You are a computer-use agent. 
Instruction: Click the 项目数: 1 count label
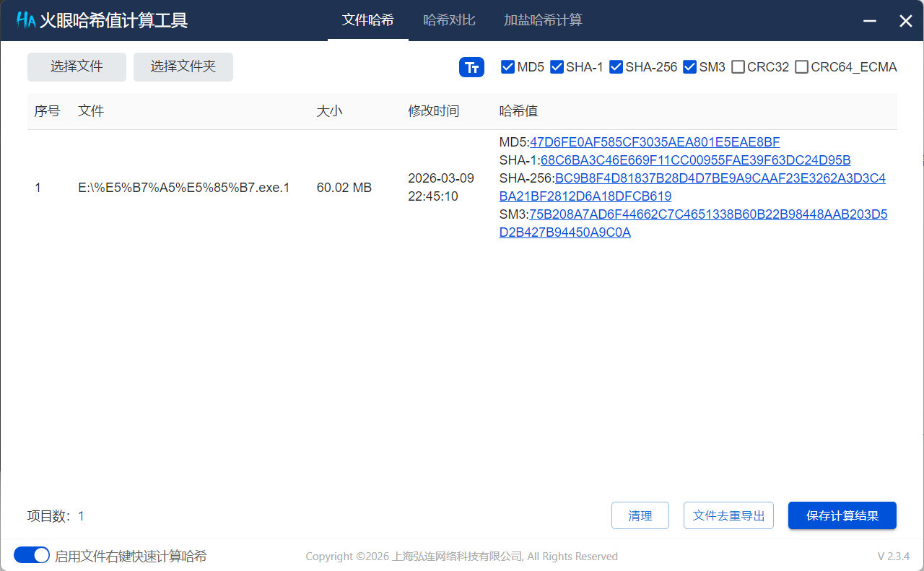tap(56, 516)
